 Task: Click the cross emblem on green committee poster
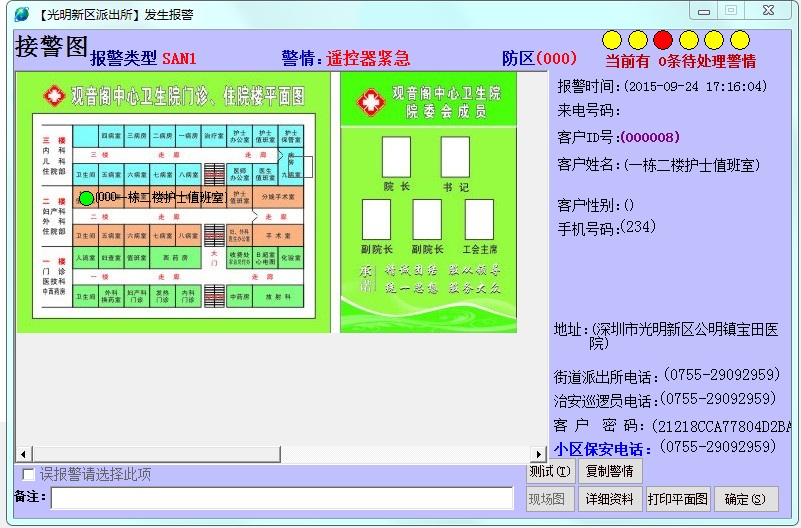coord(372,103)
